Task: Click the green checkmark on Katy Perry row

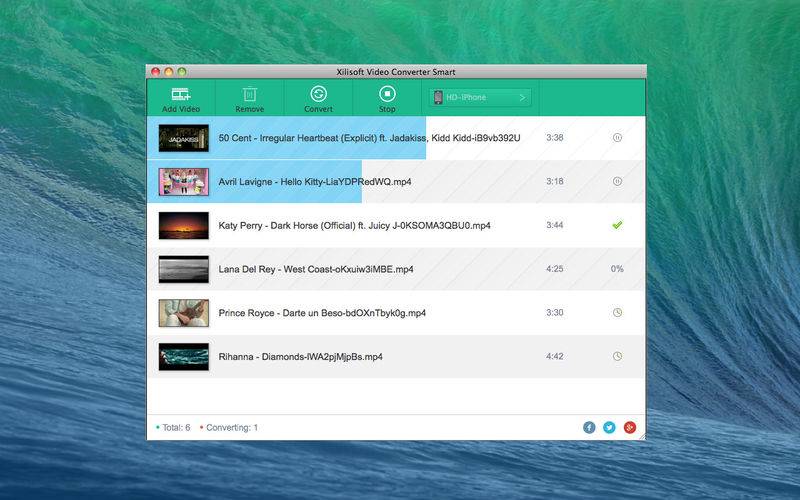Action: 617,224
